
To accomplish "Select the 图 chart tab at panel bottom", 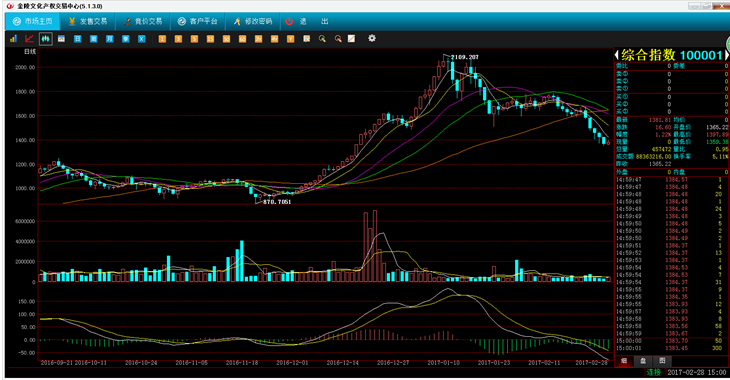I will [662, 360].
